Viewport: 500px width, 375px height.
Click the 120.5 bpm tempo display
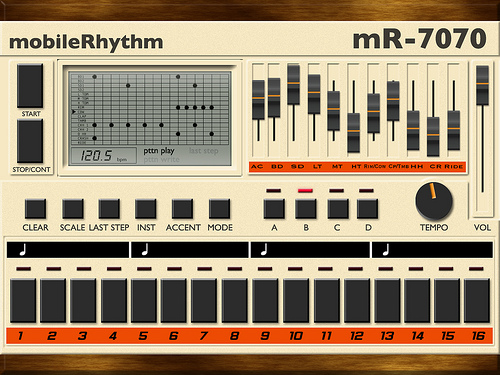tap(103, 156)
